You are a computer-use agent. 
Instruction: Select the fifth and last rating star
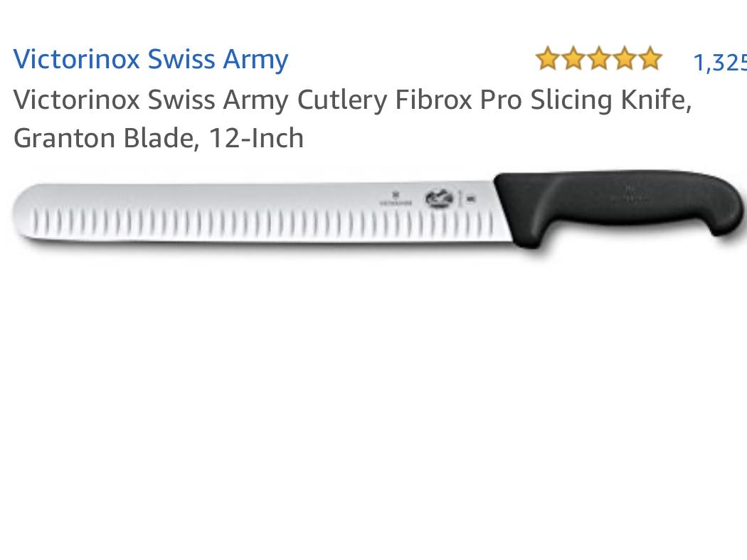[x=650, y=59]
